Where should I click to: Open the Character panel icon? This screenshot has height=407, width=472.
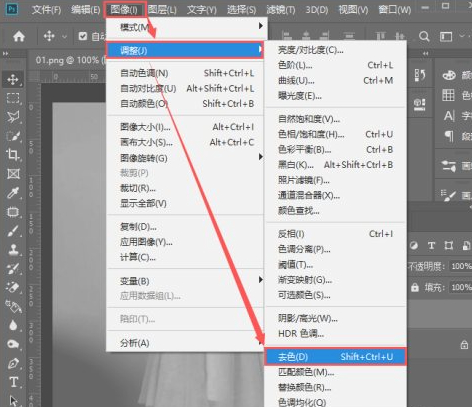tap(449, 116)
